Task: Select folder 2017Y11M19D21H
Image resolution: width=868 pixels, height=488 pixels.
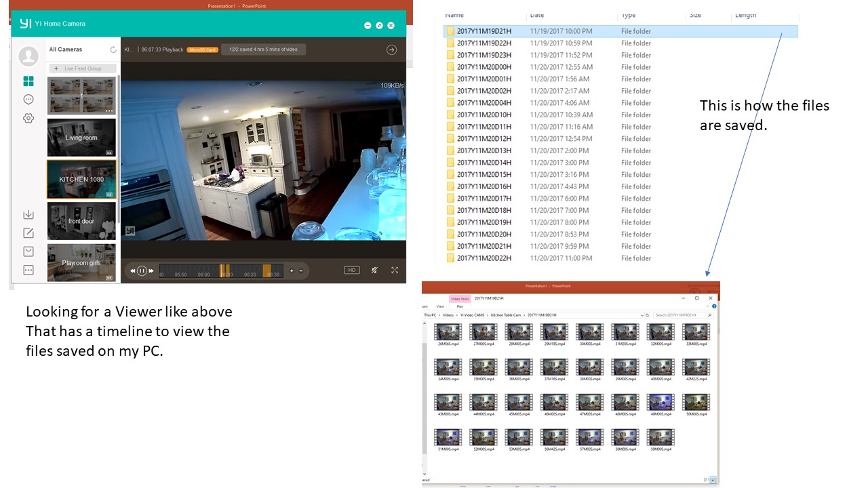Action: tap(621, 31)
